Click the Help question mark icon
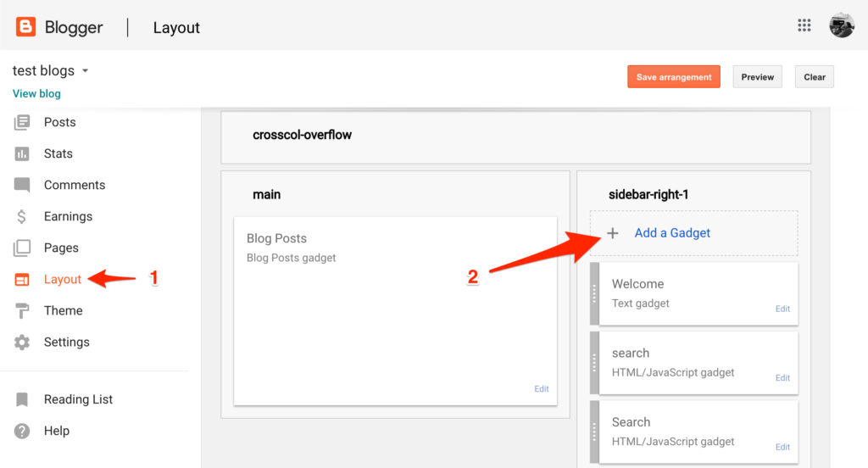 coord(21,431)
